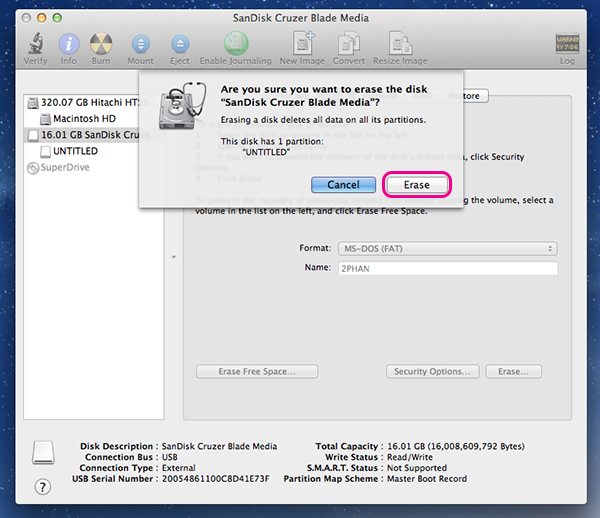The width and height of the screenshot is (600, 518).
Task: Select the UNTITLED volume
Action: coord(69,151)
